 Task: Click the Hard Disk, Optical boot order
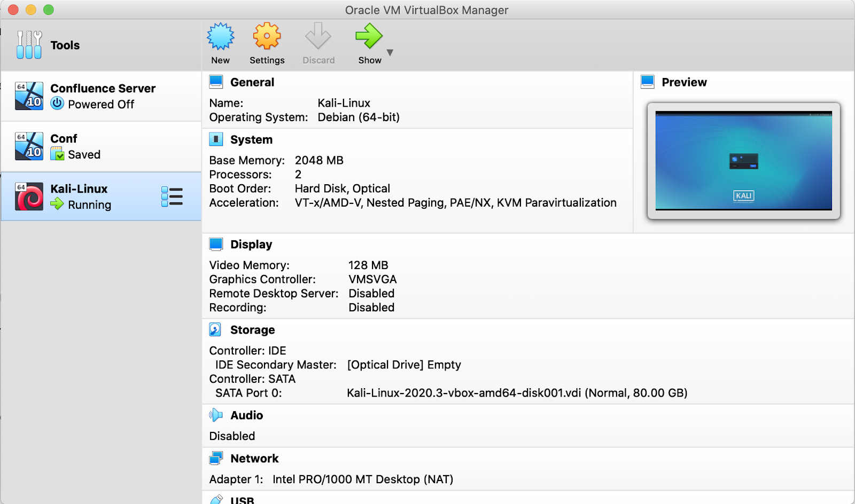coord(343,188)
